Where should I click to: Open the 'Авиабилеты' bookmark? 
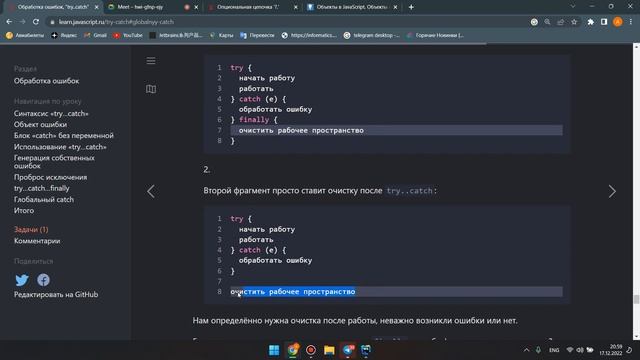pyautogui.click(x=25, y=36)
